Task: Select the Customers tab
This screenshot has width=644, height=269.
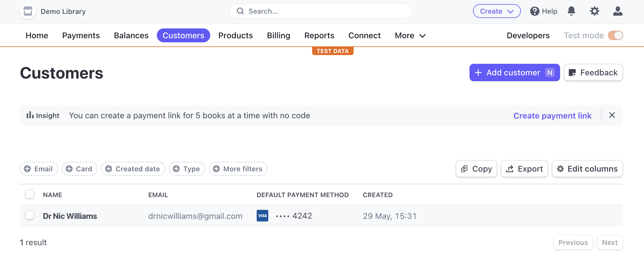Action: coord(184,35)
